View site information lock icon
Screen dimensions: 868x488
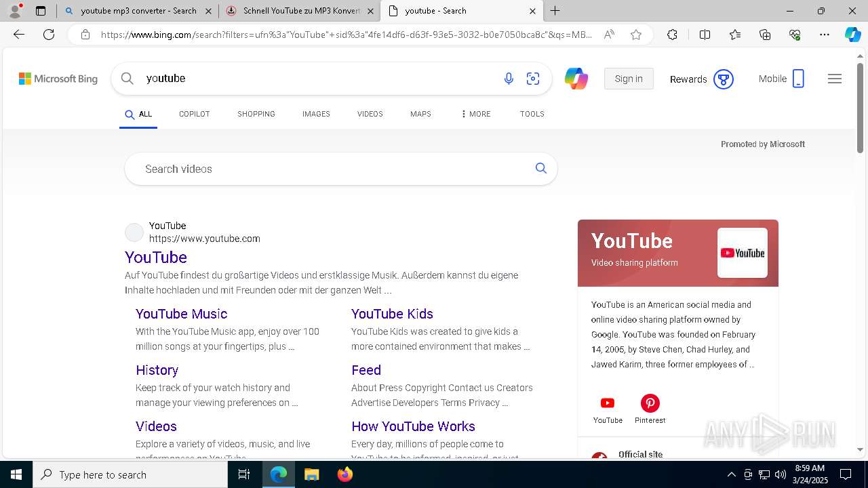[85, 35]
